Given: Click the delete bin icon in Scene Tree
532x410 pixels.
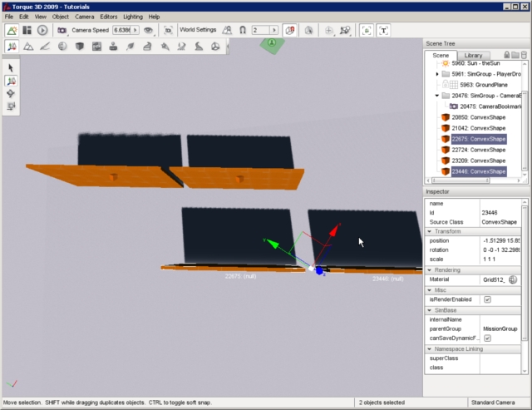Looking at the screenshot, I should point(525,55).
